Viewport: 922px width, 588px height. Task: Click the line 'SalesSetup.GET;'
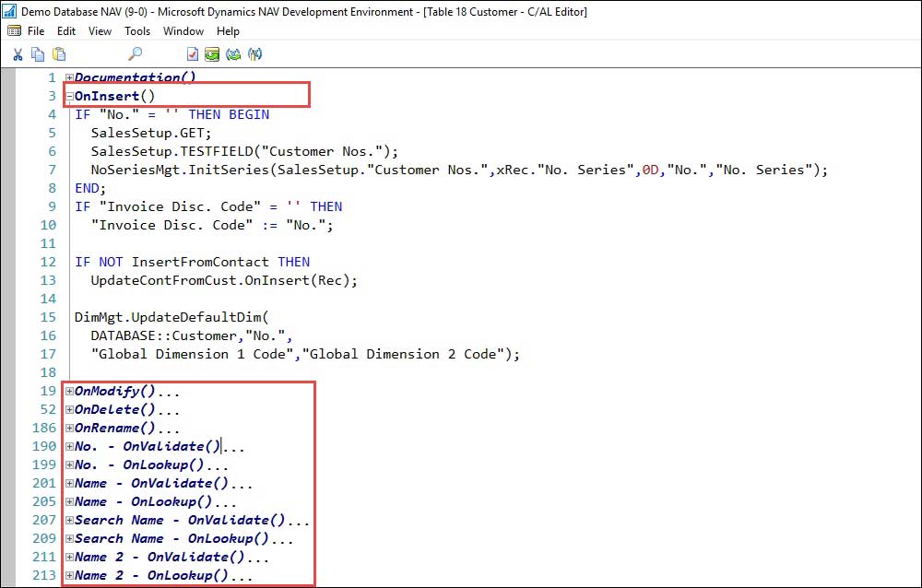[x=151, y=133]
